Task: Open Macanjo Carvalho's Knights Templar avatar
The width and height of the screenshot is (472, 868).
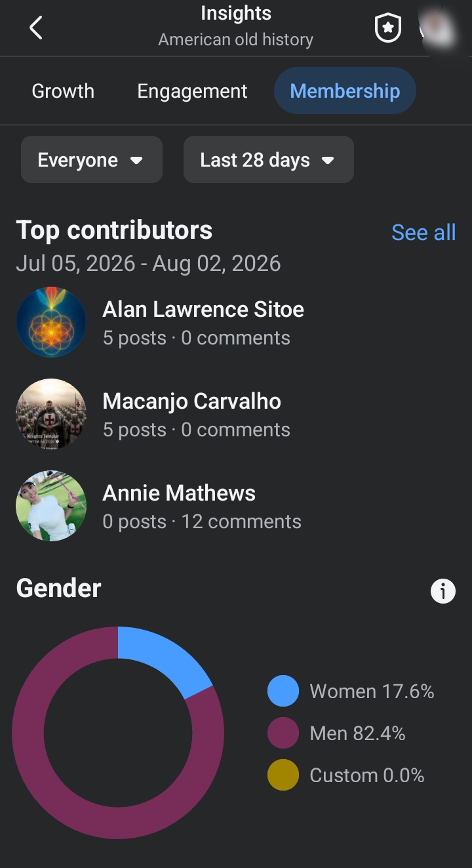Action: tap(51, 414)
